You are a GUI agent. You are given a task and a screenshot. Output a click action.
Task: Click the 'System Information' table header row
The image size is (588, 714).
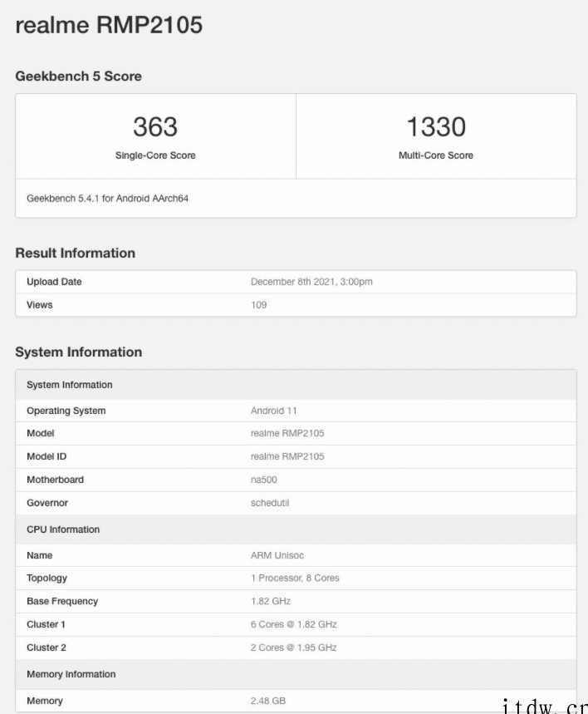pyautogui.click(x=296, y=385)
